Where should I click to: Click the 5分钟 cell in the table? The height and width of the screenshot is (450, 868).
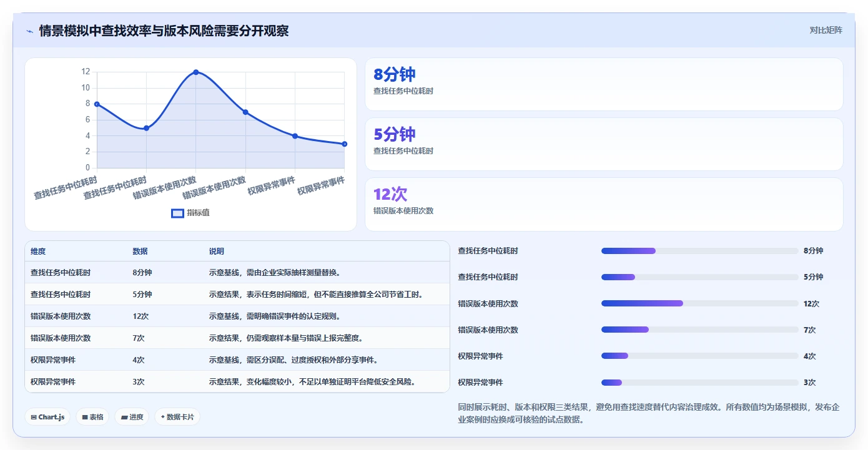[142, 295]
